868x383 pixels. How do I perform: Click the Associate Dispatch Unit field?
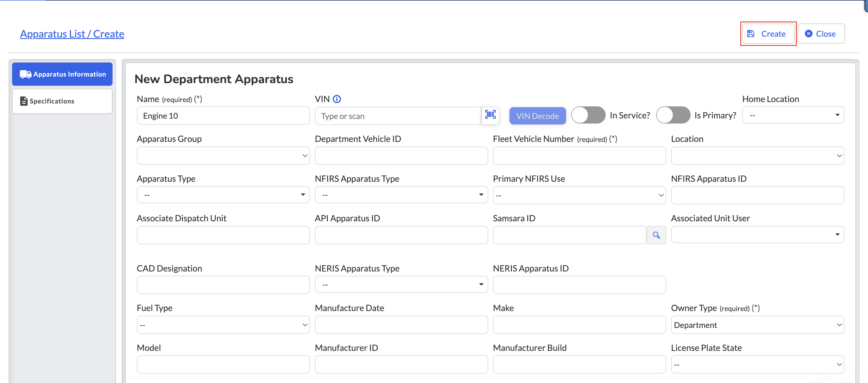tap(223, 235)
